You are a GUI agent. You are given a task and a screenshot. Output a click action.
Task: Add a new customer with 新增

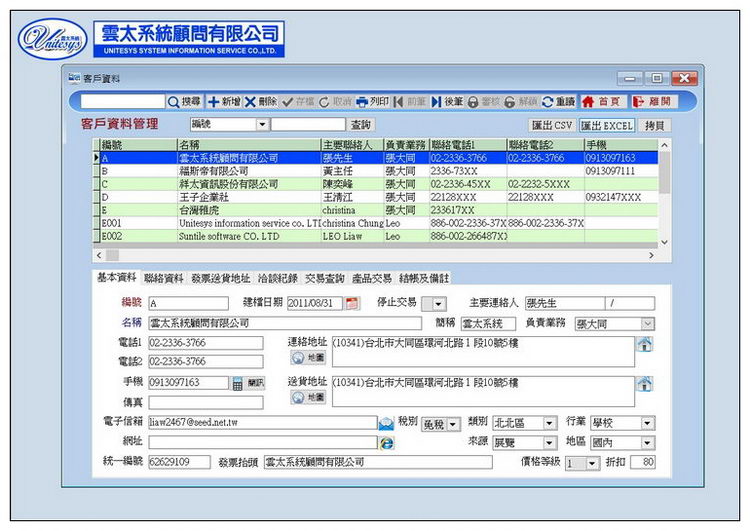click(224, 101)
